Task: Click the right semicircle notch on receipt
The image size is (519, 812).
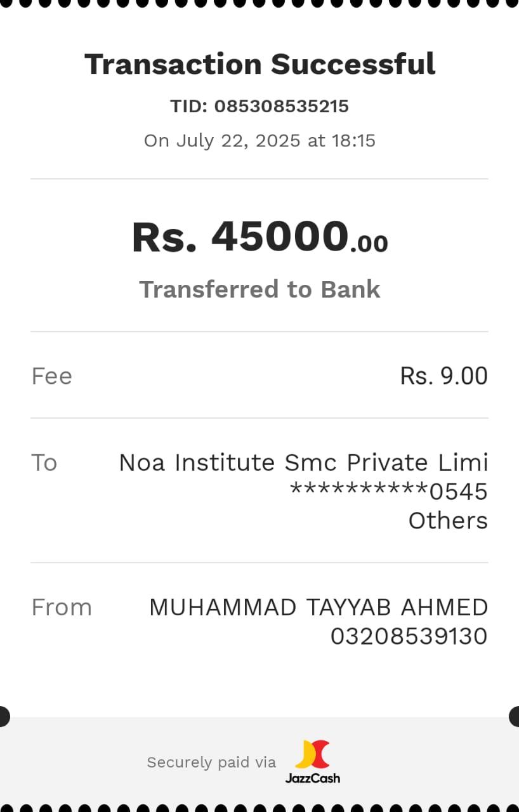Action: click(x=515, y=716)
